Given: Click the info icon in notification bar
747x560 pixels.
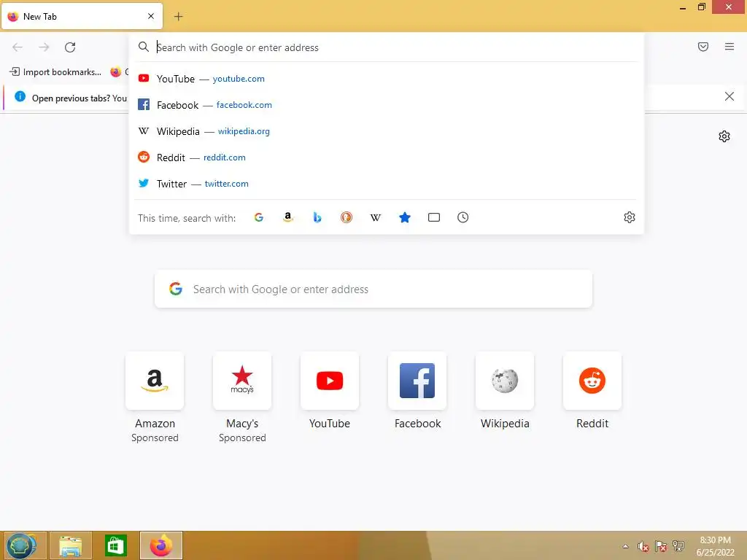Looking at the screenshot, I should point(20,97).
